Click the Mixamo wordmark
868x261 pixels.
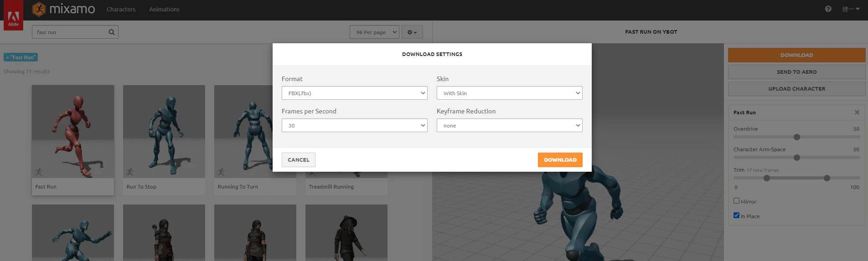pyautogui.click(x=72, y=9)
